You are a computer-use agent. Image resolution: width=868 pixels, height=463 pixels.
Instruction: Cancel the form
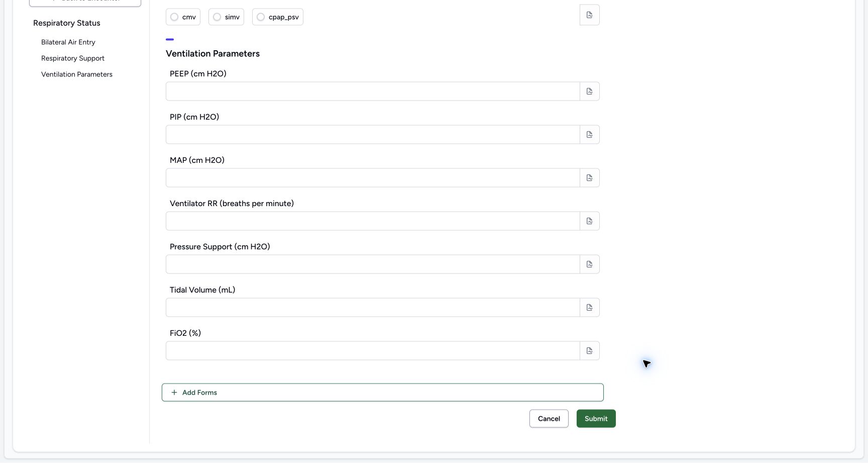[549, 419]
